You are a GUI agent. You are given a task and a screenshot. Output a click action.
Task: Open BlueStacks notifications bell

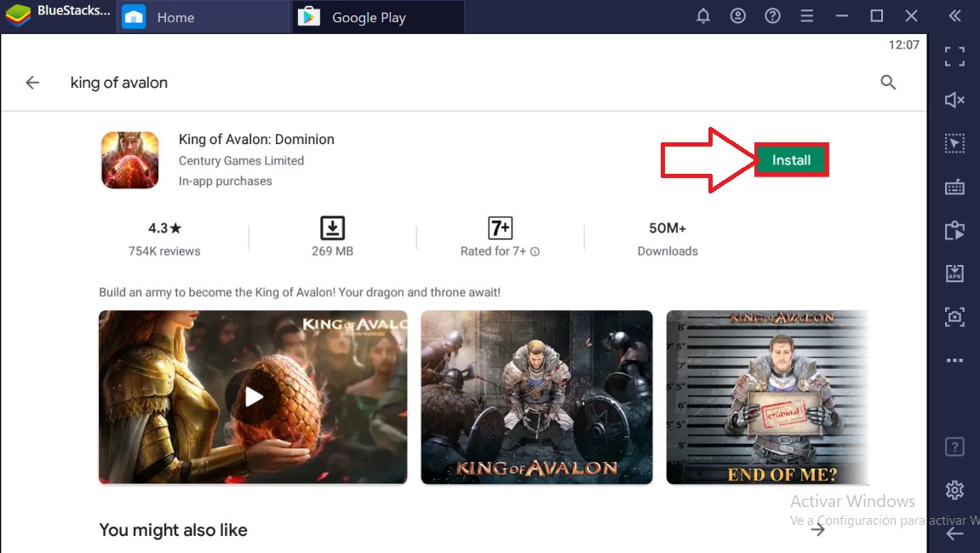click(703, 16)
